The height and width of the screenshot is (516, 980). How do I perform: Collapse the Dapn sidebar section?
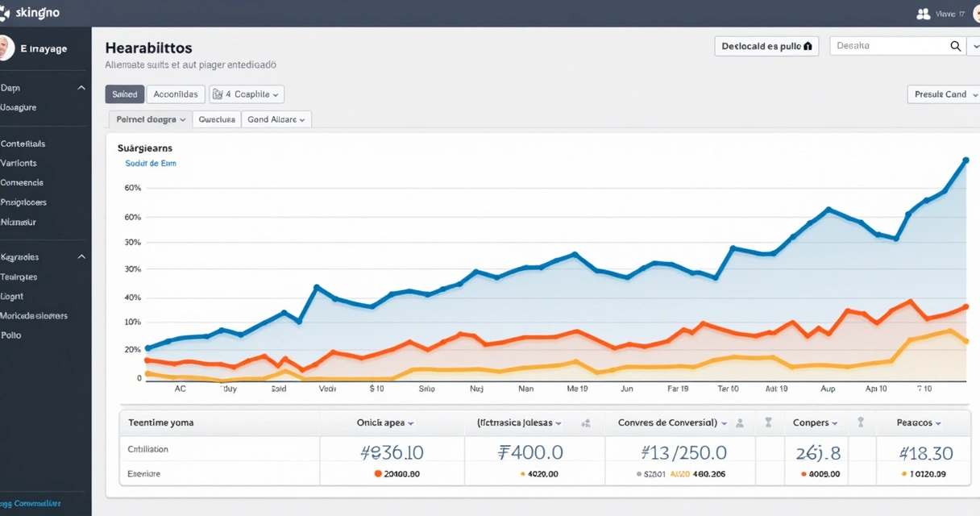pyautogui.click(x=81, y=88)
